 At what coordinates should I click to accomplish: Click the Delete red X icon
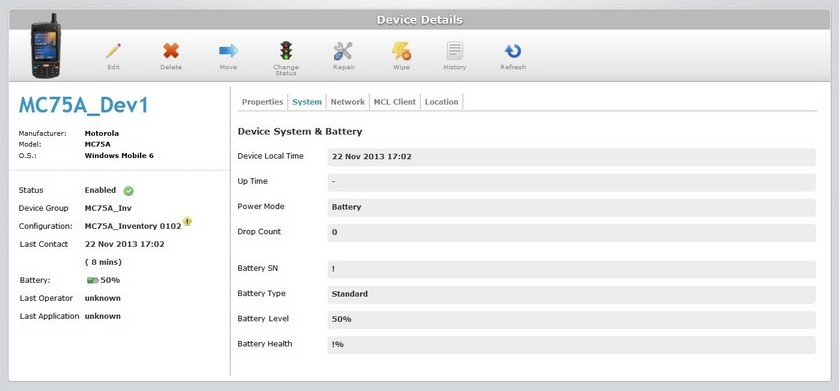coord(171,51)
